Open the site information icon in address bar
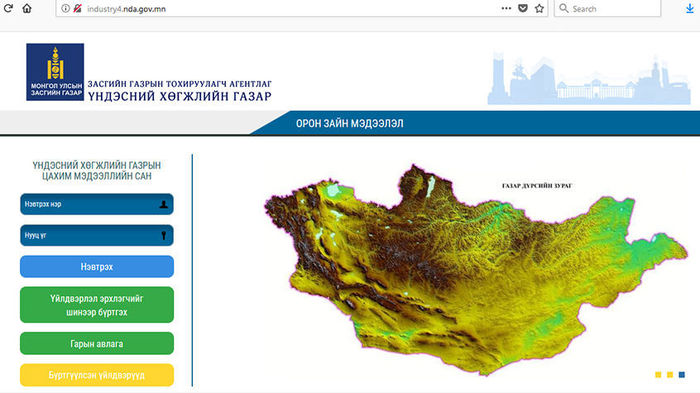The width and height of the screenshot is (700, 393). pyautogui.click(x=66, y=8)
